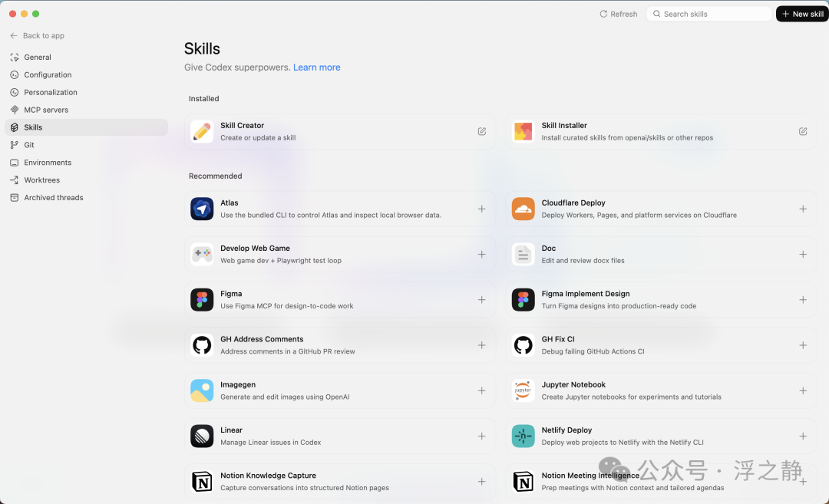Click the plus for Netlify Deploy
Viewport: 829px width, 504px height.
pos(803,436)
